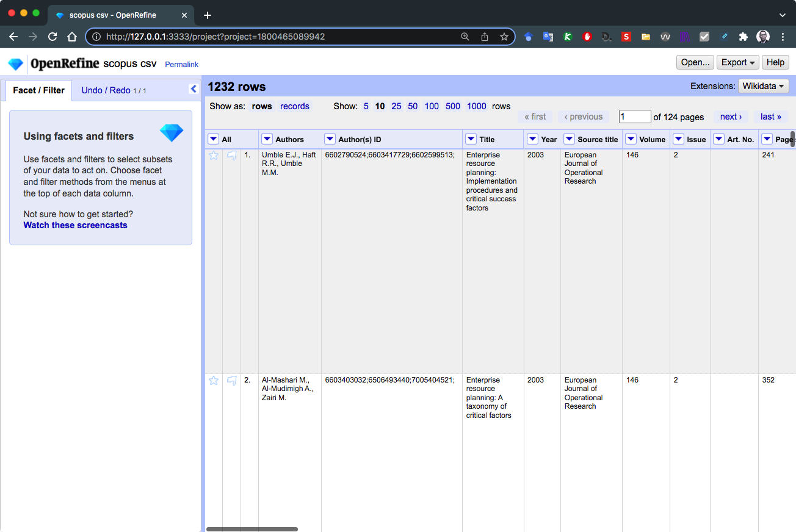Image resolution: width=796 pixels, height=532 pixels.
Task: Click the Help button
Action: (775, 62)
